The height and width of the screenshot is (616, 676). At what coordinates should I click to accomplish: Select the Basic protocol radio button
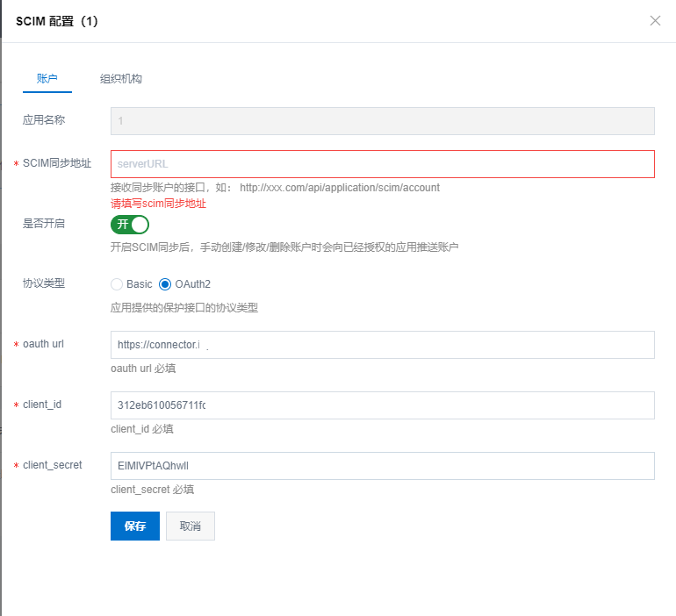pos(117,284)
